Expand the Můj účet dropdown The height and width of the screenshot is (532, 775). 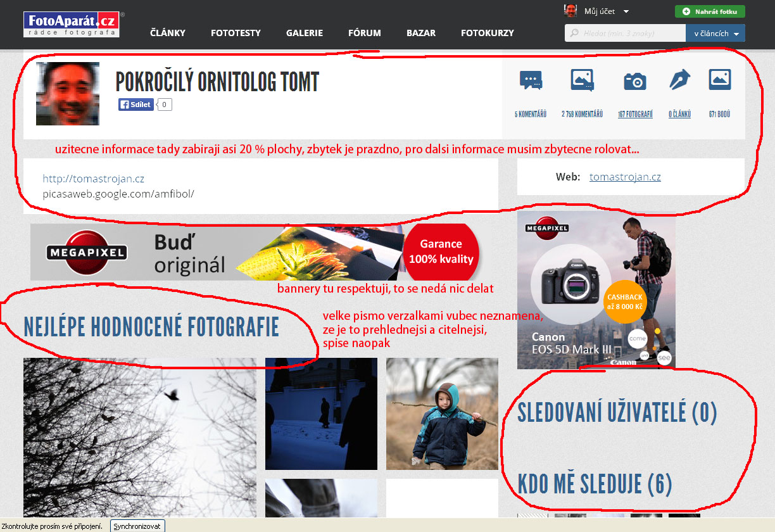[626, 11]
